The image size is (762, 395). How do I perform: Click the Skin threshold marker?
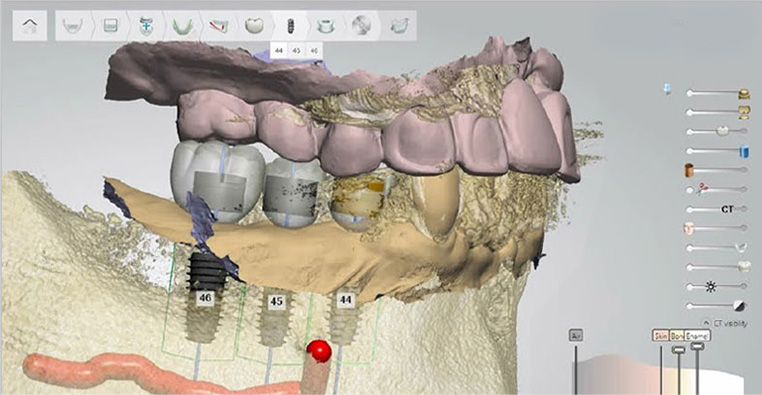pos(660,335)
